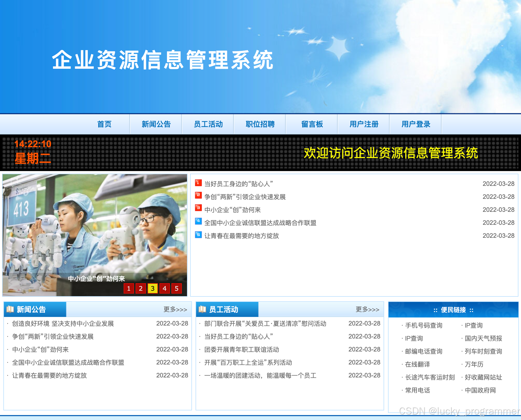
Task: Click red number 1 news rank icon
Action: click(198, 183)
